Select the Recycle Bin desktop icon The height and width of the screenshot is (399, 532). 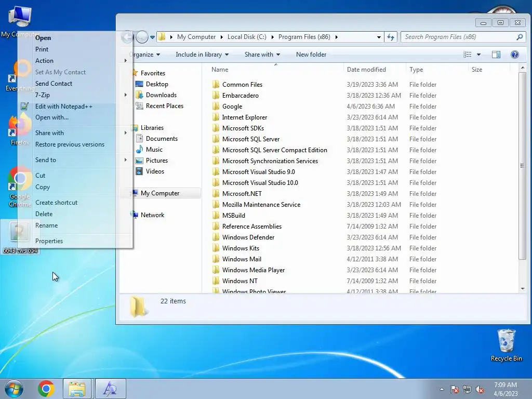coord(506,345)
